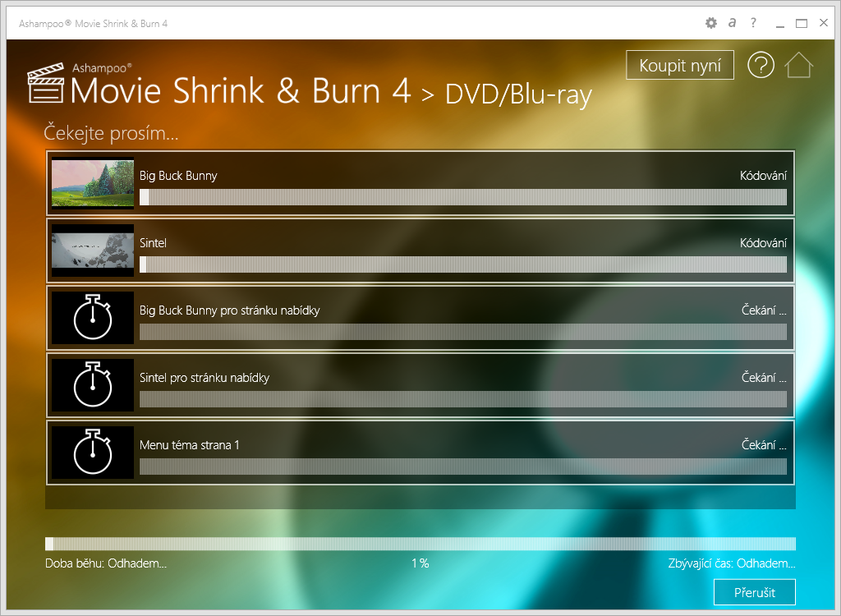
Task: Select the Big Buck Bunny video thumbnail
Action: coord(93,183)
